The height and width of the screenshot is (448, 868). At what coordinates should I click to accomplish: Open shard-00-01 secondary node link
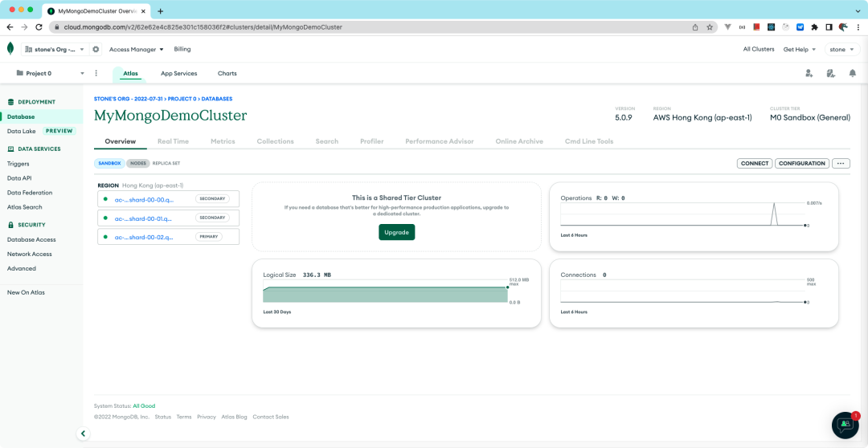(x=143, y=218)
